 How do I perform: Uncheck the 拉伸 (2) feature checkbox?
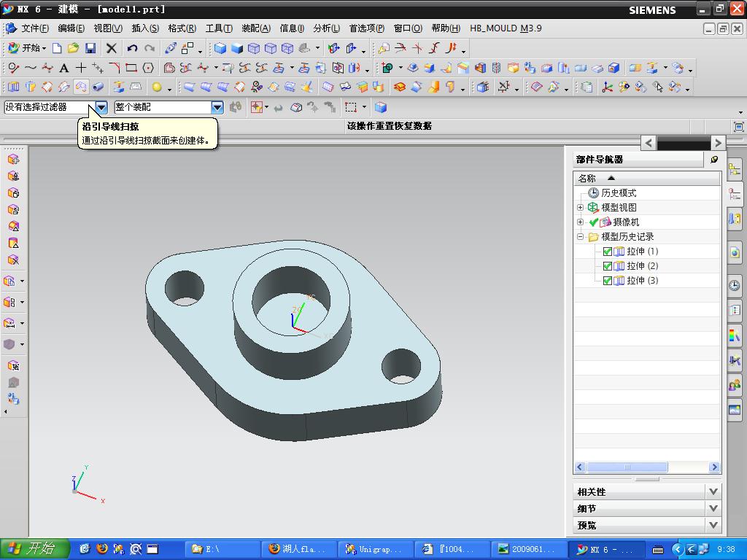point(608,266)
